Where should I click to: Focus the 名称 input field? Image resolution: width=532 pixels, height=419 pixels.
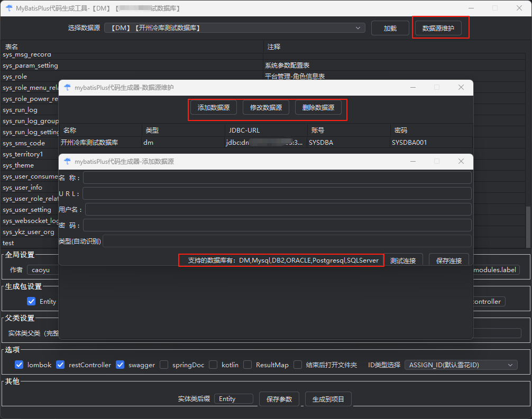click(x=277, y=178)
